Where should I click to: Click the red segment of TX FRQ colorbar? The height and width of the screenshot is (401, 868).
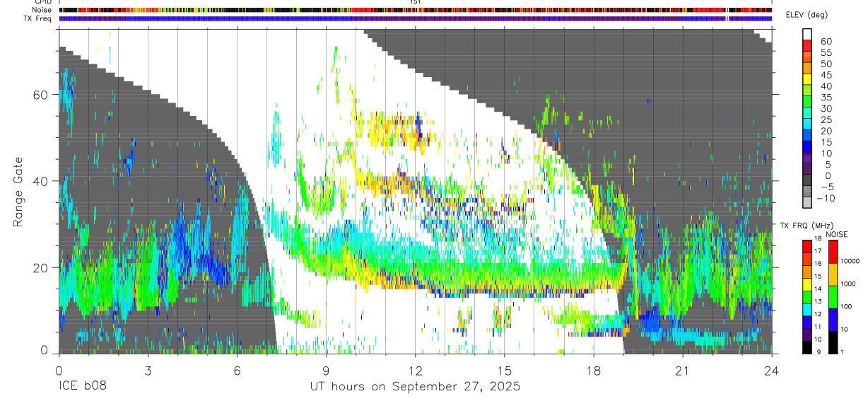tap(807, 247)
